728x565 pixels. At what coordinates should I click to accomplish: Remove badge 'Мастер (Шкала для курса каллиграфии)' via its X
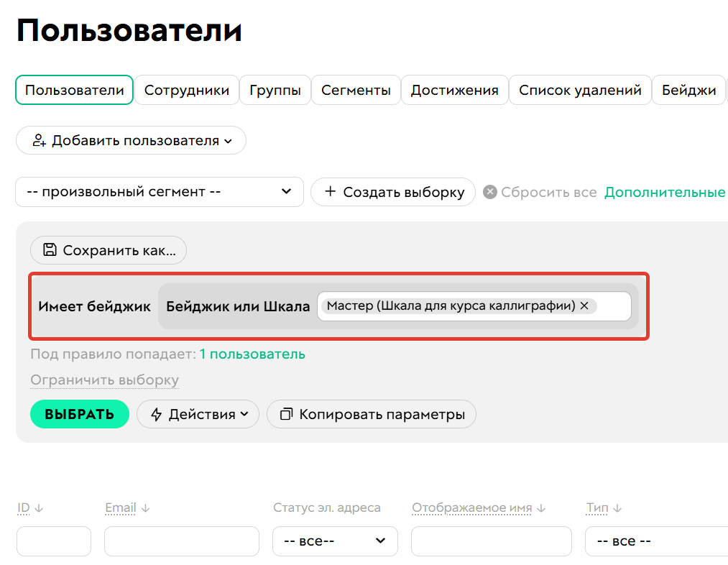coord(584,306)
